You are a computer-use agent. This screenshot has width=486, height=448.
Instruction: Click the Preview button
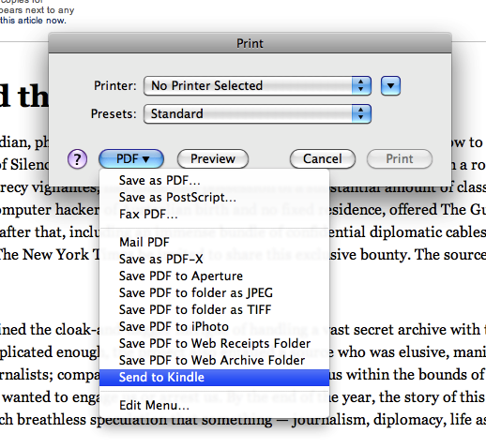coord(213,158)
